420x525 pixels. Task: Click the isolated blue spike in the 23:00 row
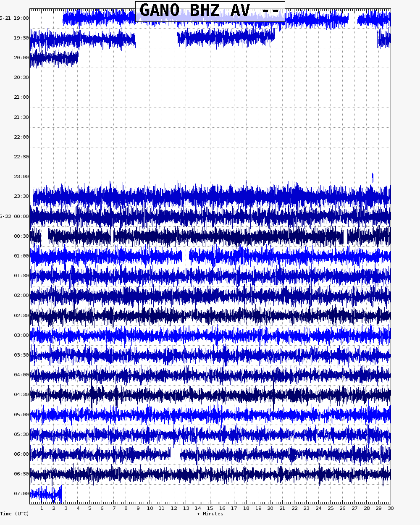click(x=373, y=178)
